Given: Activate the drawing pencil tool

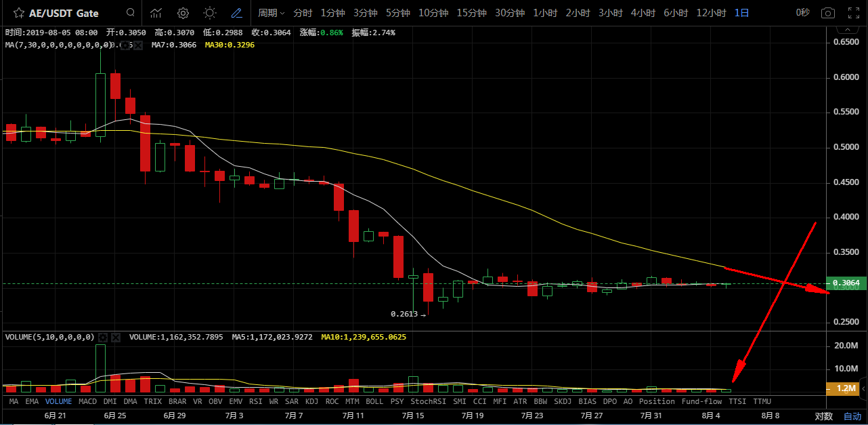Looking at the screenshot, I should pos(236,13).
